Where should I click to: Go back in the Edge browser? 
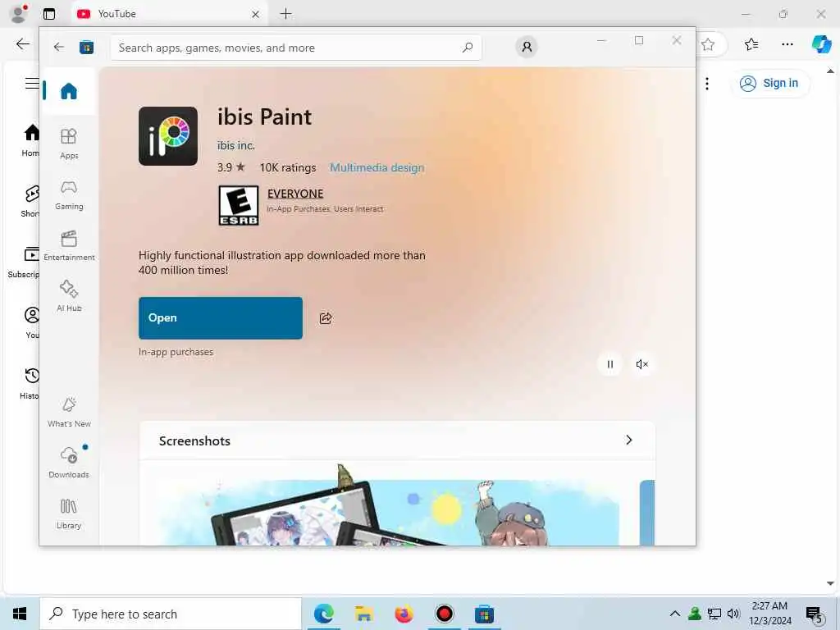tap(22, 44)
